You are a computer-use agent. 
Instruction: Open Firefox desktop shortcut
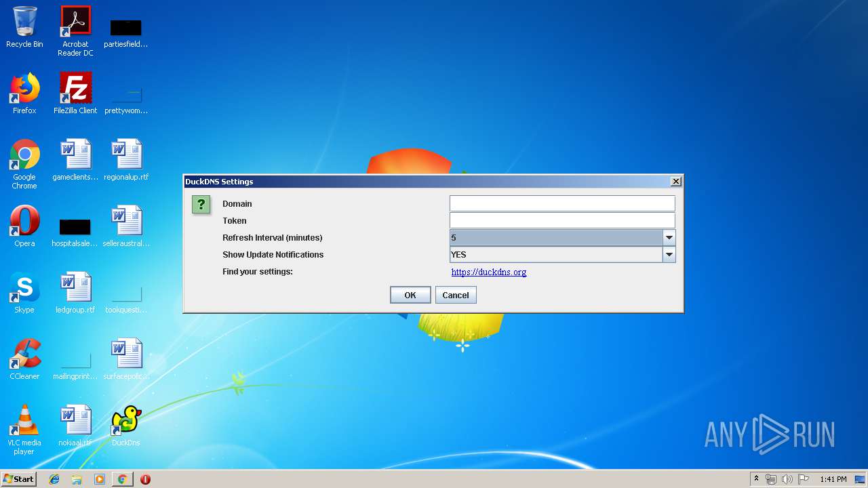click(24, 94)
